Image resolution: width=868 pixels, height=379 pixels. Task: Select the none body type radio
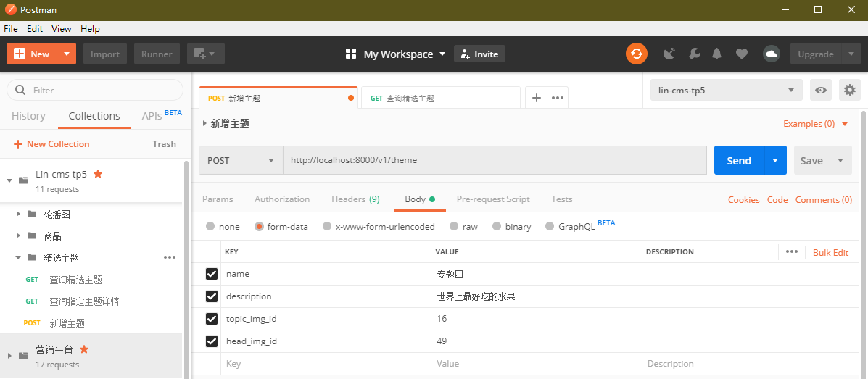click(210, 226)
